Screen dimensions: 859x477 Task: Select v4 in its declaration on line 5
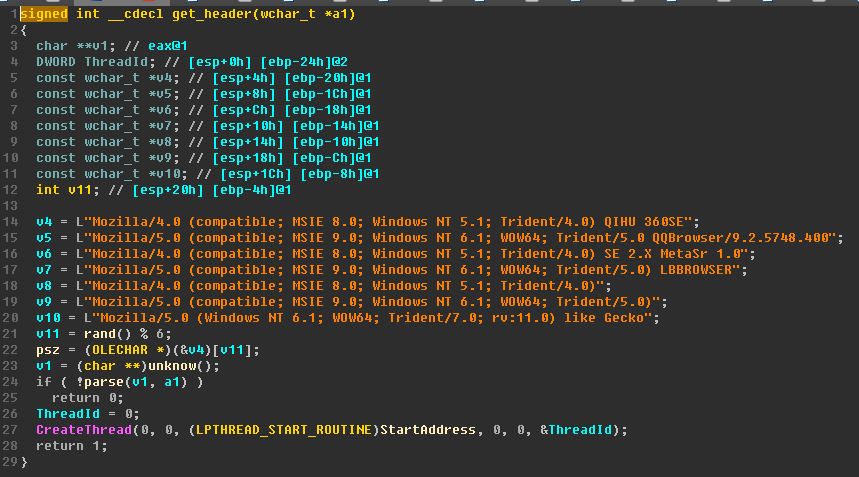[x=164, y=78]
